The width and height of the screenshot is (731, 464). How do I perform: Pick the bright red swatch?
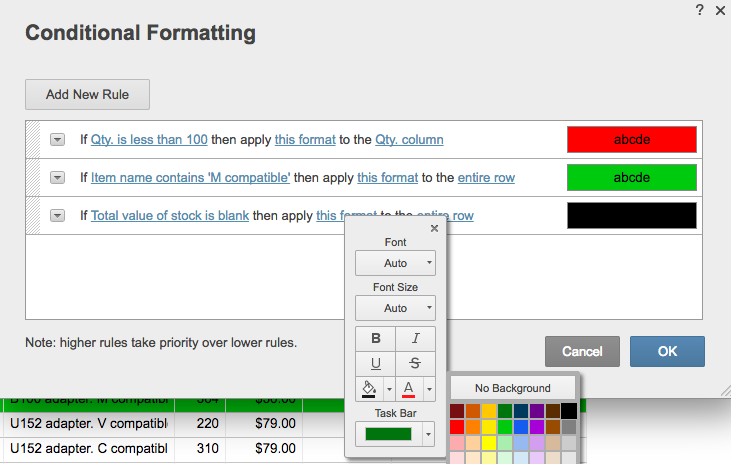tap(457, 427)
